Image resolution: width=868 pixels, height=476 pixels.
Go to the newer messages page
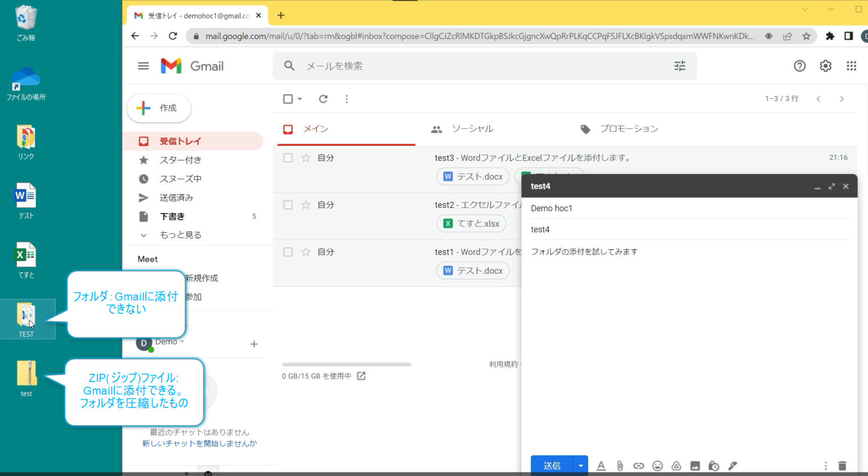click(x=818, y=99)
